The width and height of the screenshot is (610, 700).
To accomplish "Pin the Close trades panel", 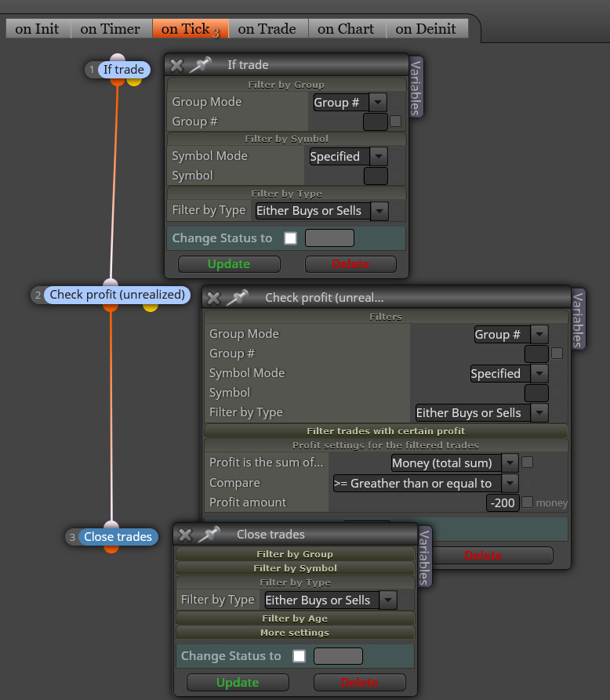I will pos(209,535).
